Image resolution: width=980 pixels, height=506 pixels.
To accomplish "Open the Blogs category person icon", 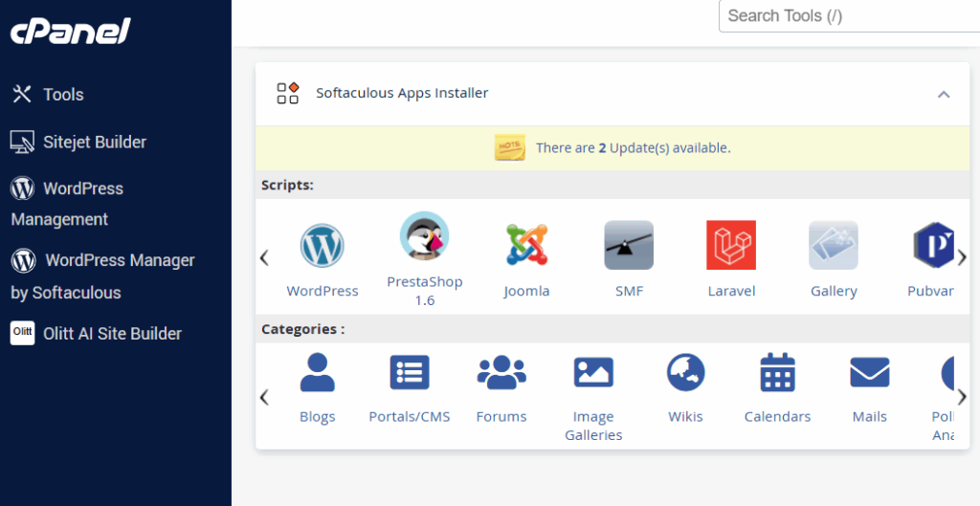I will [318, 372].
